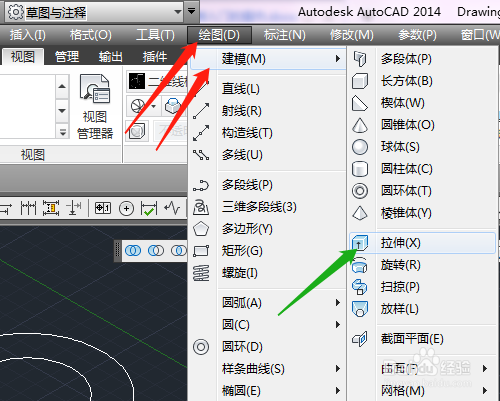Select the Sphere 球体(S) icon
The image size is (500, 401).
pyautogui.click(x=360, y=147)
